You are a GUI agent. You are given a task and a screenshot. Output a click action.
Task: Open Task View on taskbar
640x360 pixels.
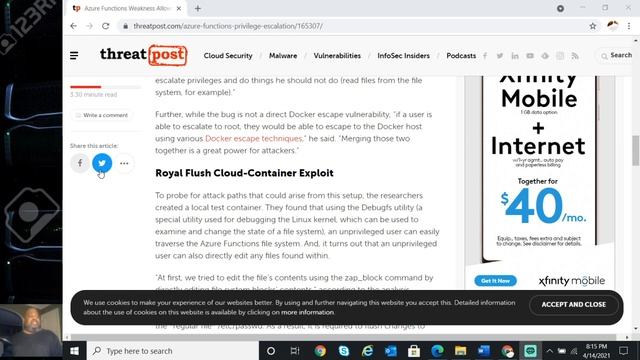pyautogui.click(x=295, y=351)
